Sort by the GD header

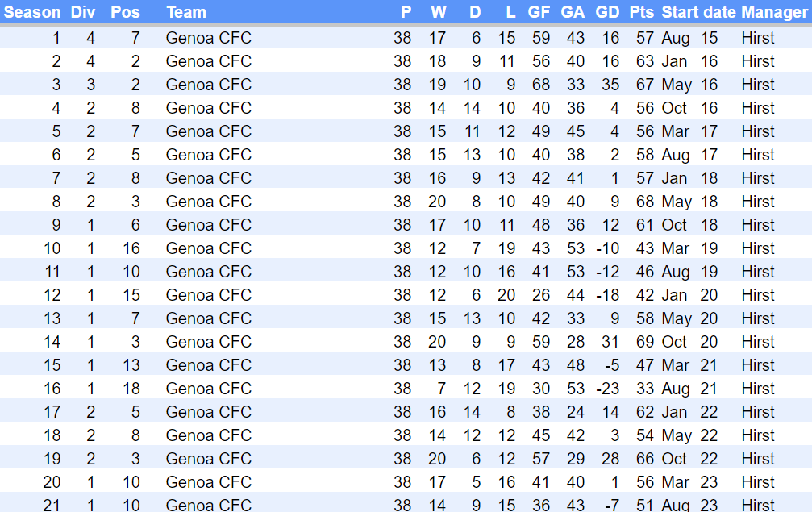click(607, 12)
